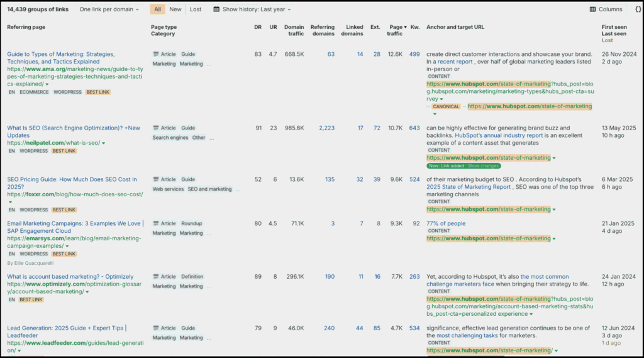This screenshot has height=358, width=644.
Task: Switch to the Lost links tab
Action: 196,9
